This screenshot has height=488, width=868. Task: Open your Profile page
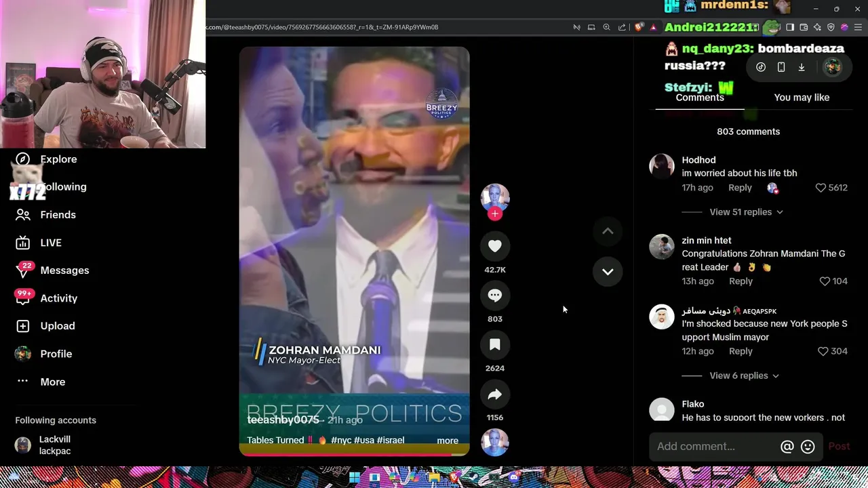[43, 353]
